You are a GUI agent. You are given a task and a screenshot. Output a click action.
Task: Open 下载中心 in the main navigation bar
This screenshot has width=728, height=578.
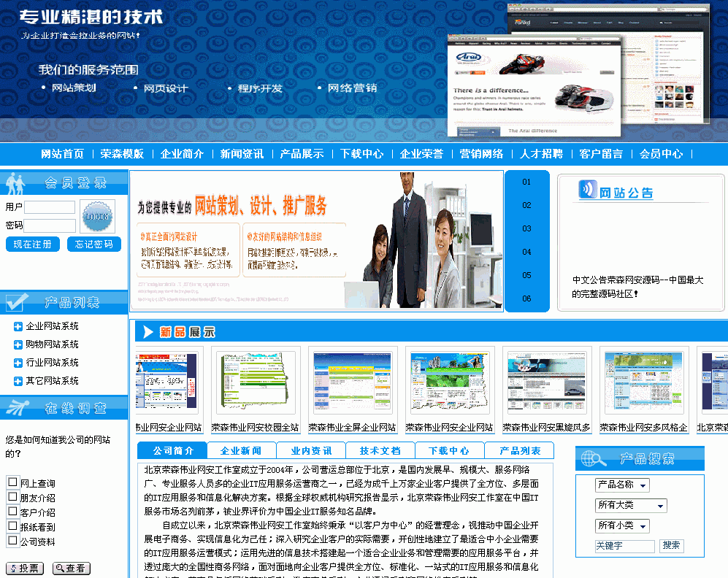coord(361,154)
